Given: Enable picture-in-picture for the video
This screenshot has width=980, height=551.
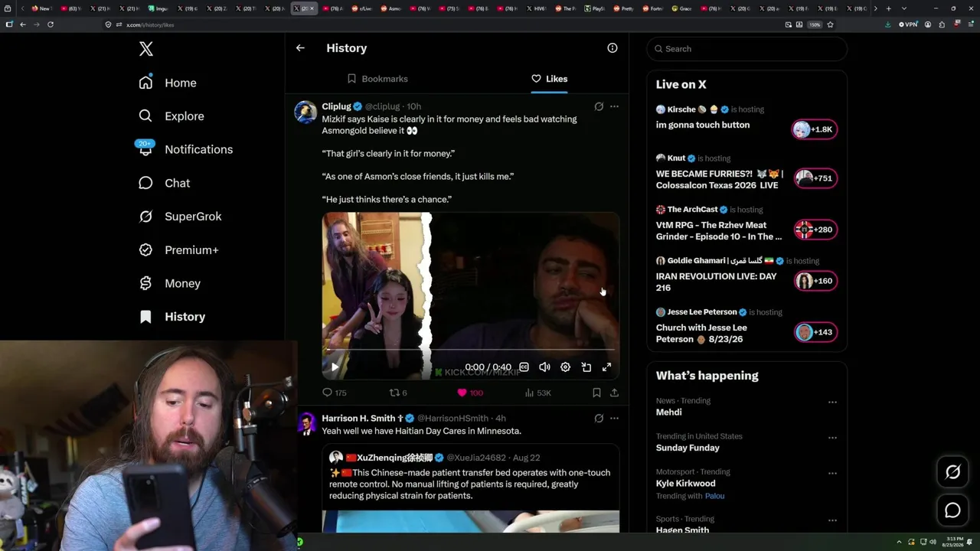Looking at the screenshot, I should tap(586, 367).
